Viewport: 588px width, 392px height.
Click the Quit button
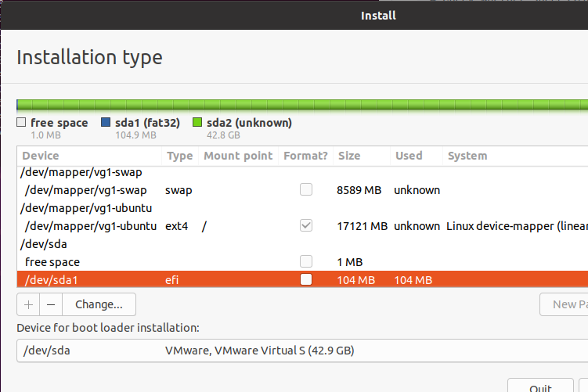pos(542,387)
